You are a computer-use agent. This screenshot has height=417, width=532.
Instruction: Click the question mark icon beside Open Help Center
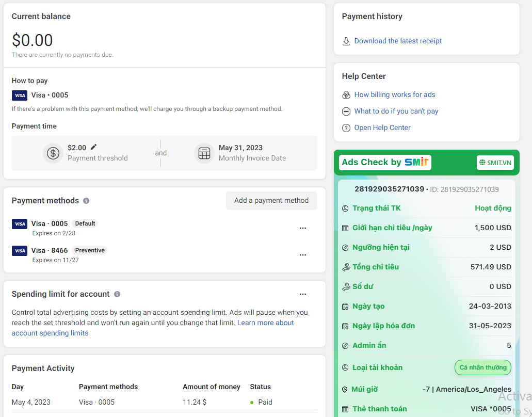coord(346,128)
